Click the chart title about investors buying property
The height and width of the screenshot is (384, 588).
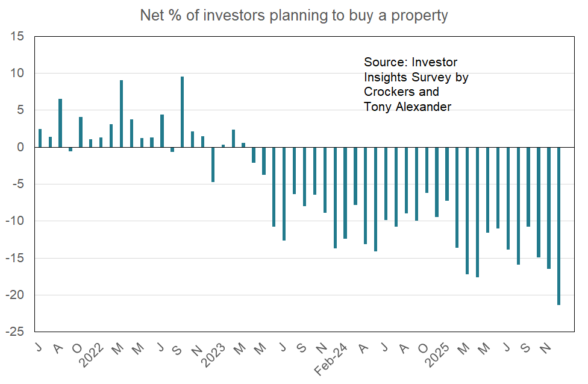[293, 15]
